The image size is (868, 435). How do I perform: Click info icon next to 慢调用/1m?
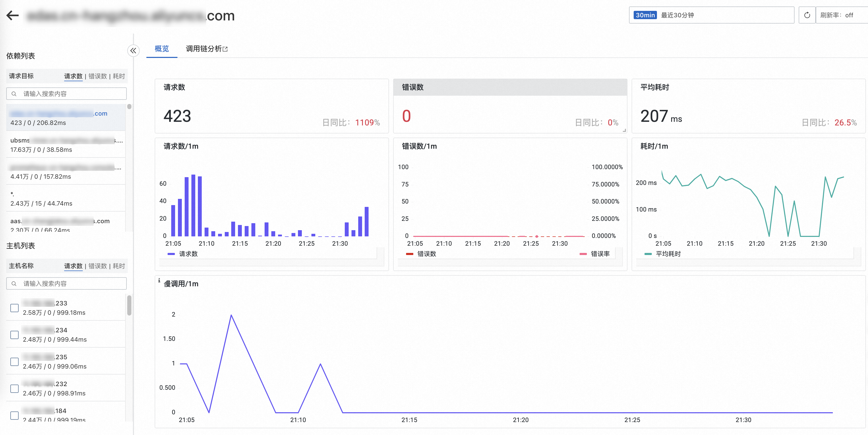[x=159, y=280]
